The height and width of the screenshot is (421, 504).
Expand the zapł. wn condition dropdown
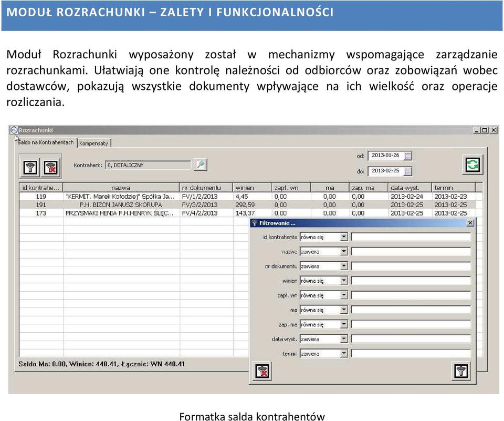point(344,295)
